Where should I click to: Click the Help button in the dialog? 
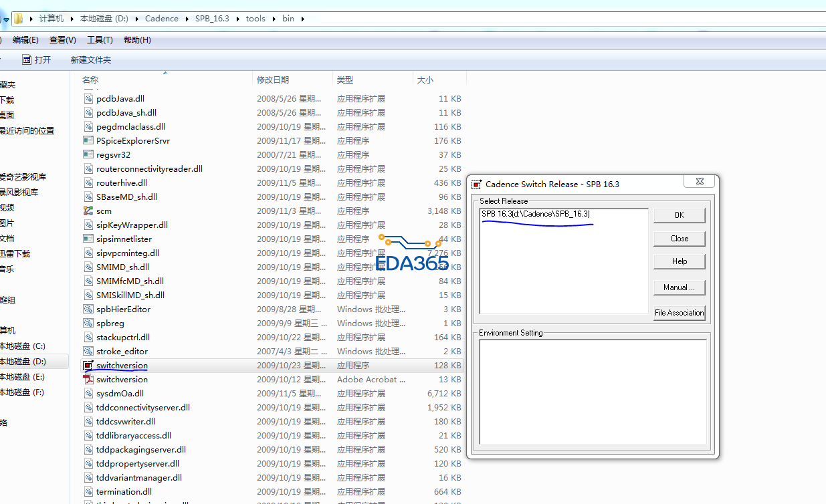coord(679,261)
